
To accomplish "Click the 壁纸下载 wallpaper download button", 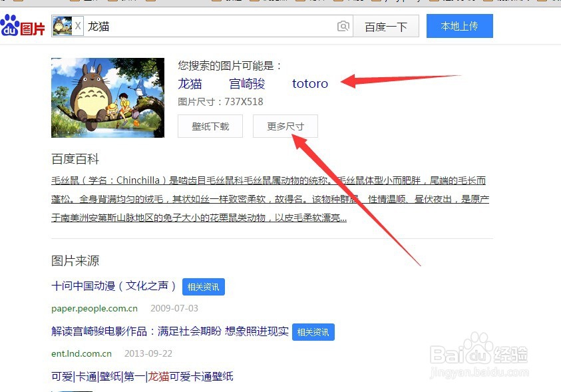I will click(210, 126).
